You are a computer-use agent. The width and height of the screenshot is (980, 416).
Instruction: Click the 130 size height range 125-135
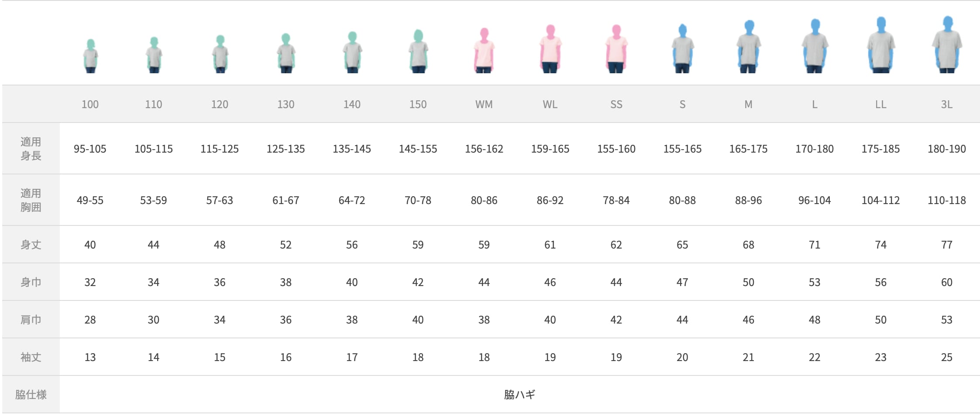[x=286, y=149]
